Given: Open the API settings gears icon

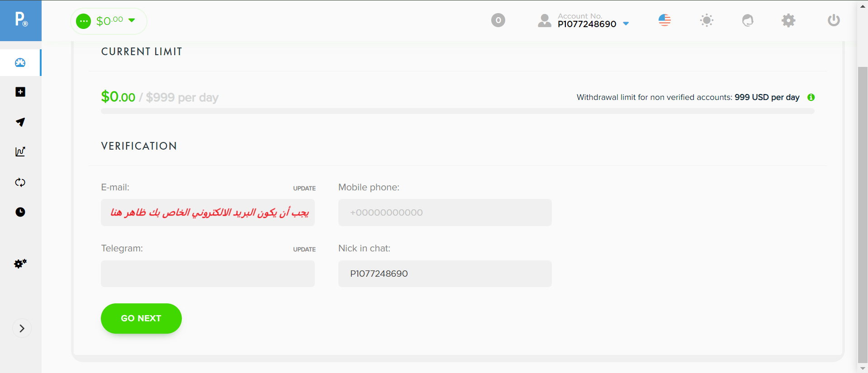Looking at the screenshot, I should (20, 264).
